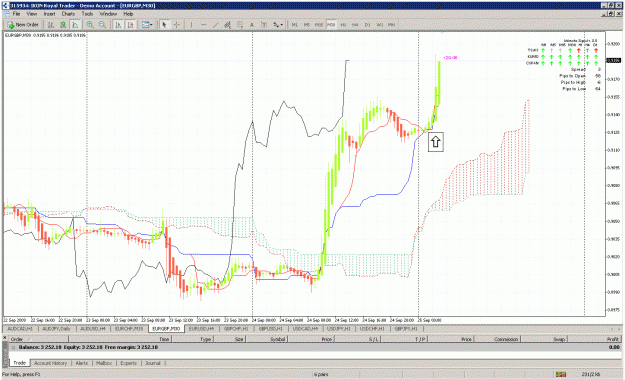Click the New Order button
This screenshot has width=625, height=380.
coord(23,25)
